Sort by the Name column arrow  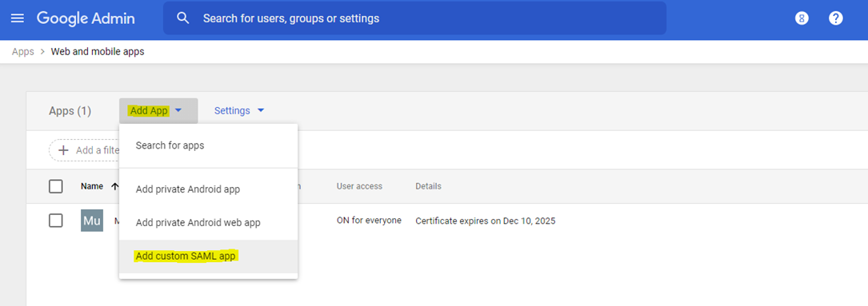pyautogui.click(x=114, y=186)
